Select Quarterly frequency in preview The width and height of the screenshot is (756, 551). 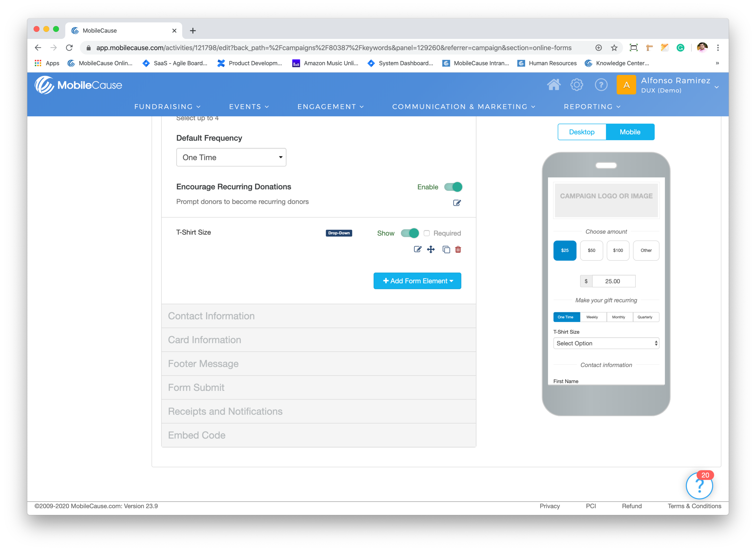[646, 317]
